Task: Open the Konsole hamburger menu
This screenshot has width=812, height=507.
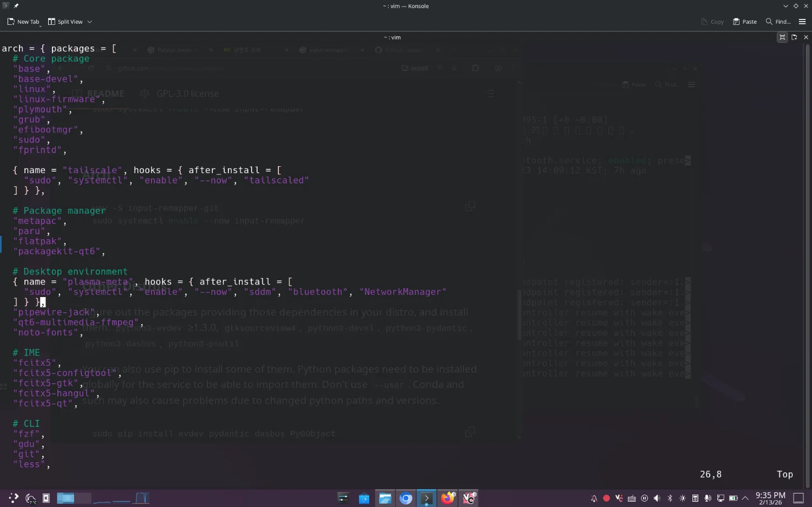Action: click(x=802, y=22)
